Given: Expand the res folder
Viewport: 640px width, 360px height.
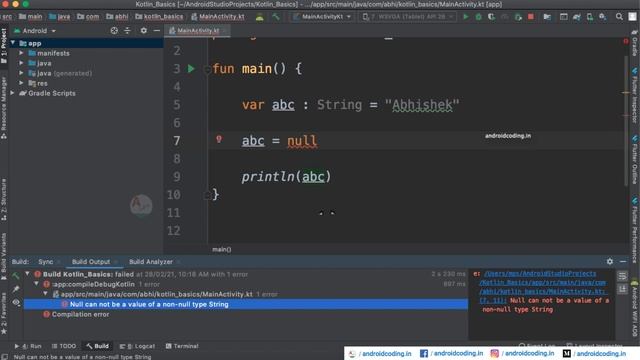Looking at the screenshot, I should coord(21,83).
